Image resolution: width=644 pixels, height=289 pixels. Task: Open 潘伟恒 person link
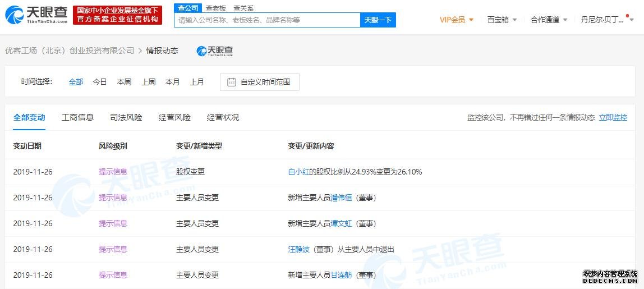341,198
